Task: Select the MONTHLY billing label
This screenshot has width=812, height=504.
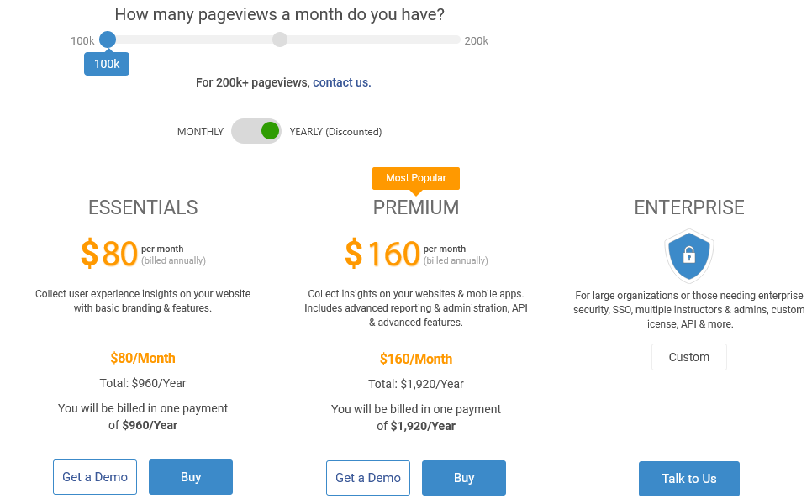Action: coord(200,131)
